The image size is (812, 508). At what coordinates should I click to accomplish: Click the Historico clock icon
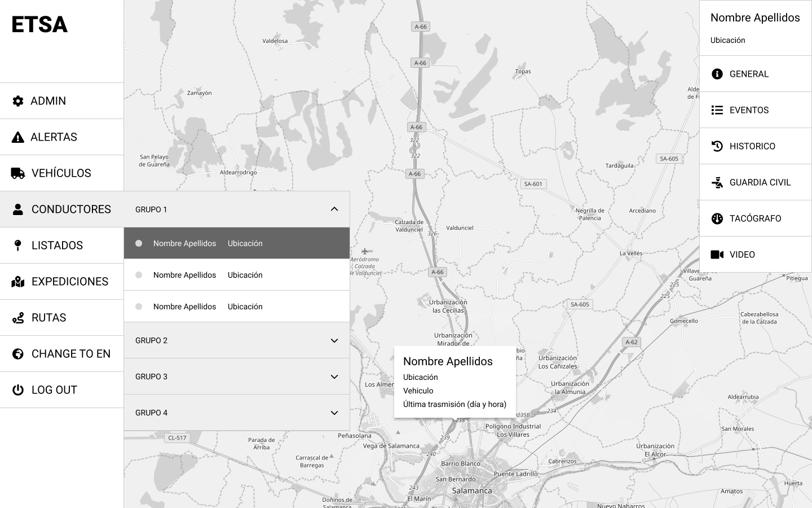pyautogui.click(x=717, y=146)
